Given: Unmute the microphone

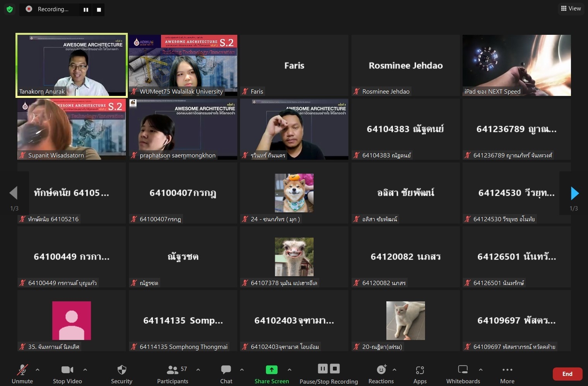Looking at the screenshot, I should click(22, 374).
